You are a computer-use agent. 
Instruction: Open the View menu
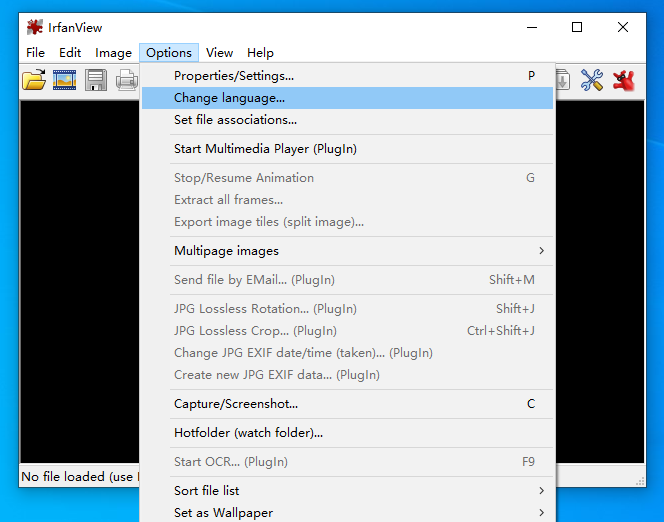coord(219,53)
